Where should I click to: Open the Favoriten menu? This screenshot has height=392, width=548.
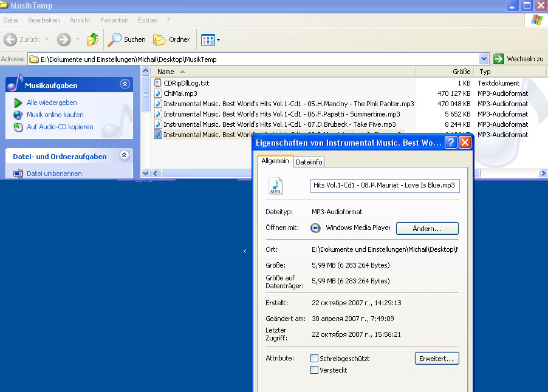pyautogui.click(x=114, y=20)
